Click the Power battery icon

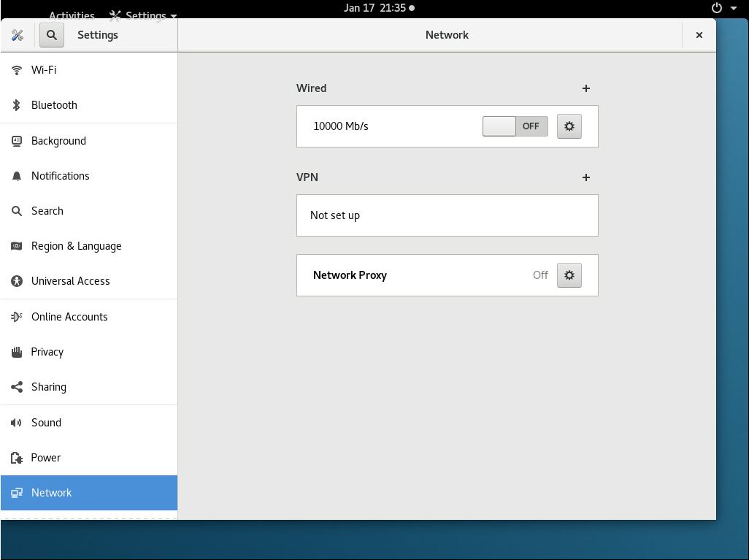point(17,458)
